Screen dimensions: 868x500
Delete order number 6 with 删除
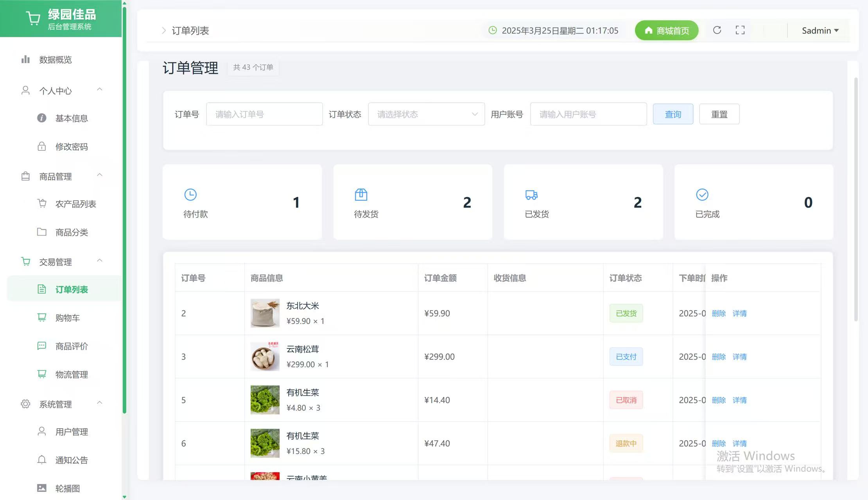(x=718, y=443)
